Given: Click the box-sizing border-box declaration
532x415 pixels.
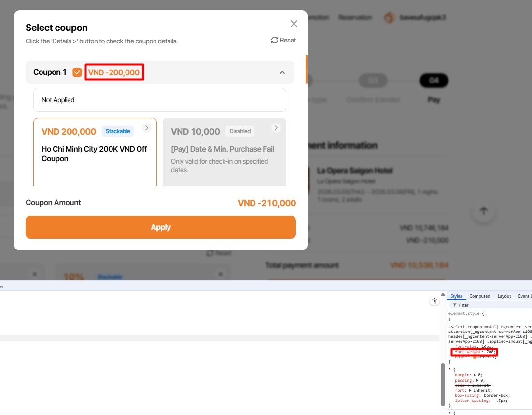Looking at the screenshot, I should tap(482, 395).
